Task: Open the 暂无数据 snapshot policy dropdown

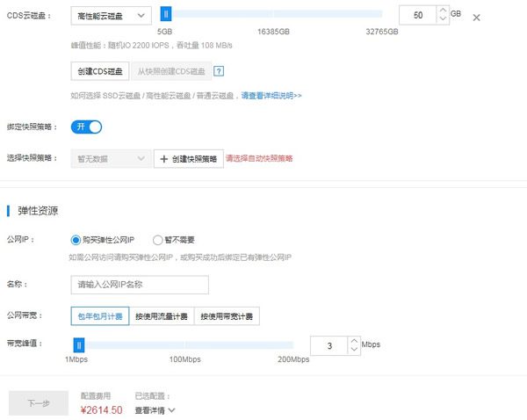Action: [110, 159]
